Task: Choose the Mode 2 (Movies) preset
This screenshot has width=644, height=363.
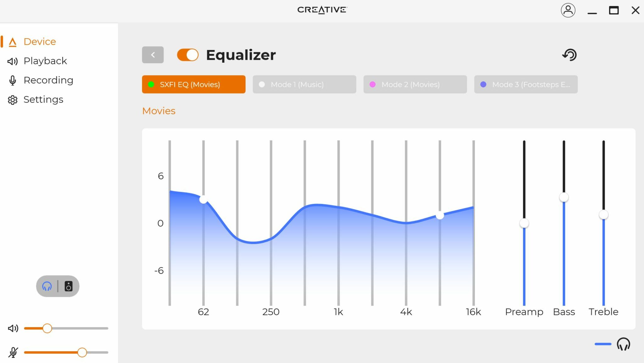Action: (x=415, y=84)
